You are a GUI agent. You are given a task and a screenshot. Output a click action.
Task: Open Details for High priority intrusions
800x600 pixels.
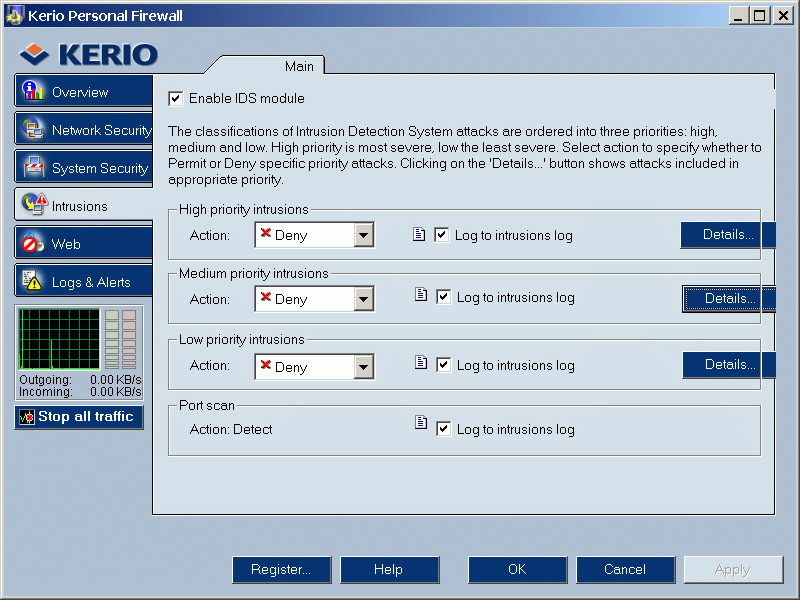click(x=728, y=235)
